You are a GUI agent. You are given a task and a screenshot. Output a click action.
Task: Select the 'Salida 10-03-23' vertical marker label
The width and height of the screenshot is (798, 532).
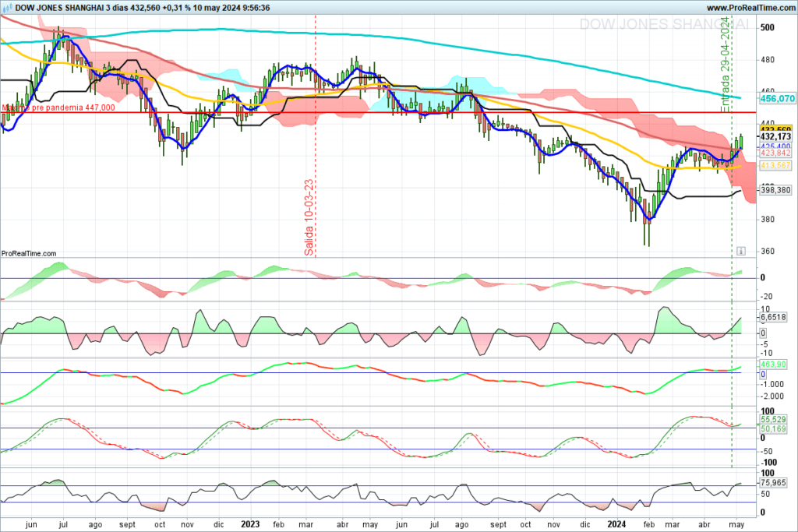click(x=309, y=217)
